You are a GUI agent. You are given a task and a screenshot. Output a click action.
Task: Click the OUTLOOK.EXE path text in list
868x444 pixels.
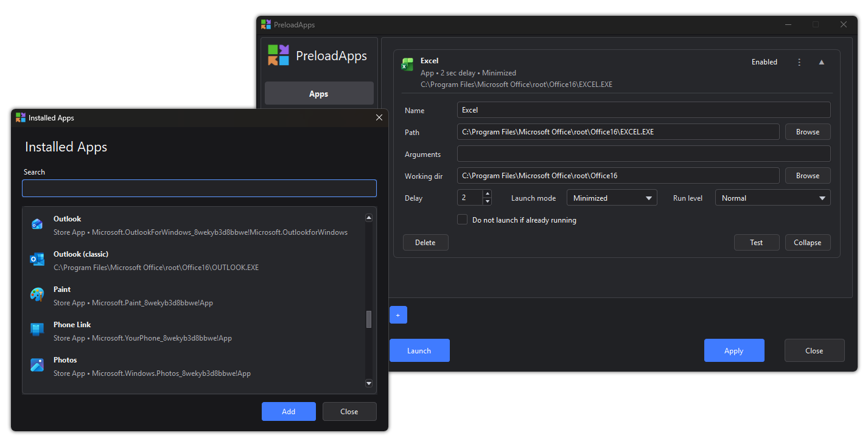[156, 268]
